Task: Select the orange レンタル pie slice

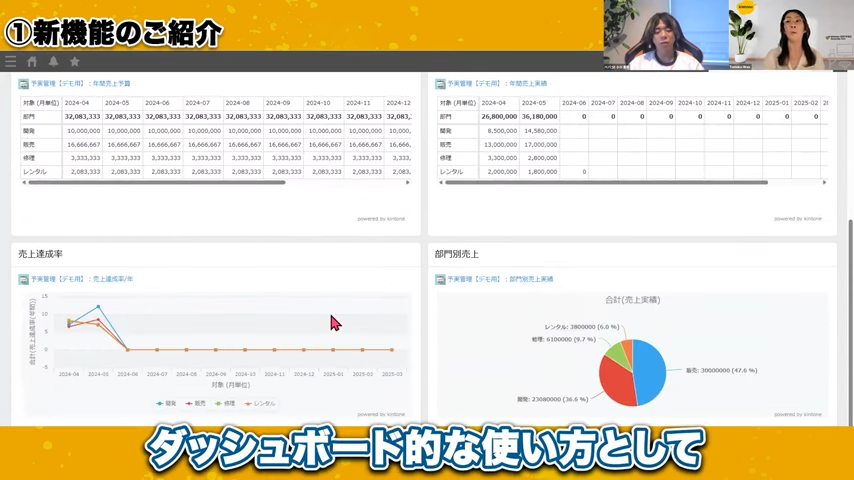Action: [627, 349]
